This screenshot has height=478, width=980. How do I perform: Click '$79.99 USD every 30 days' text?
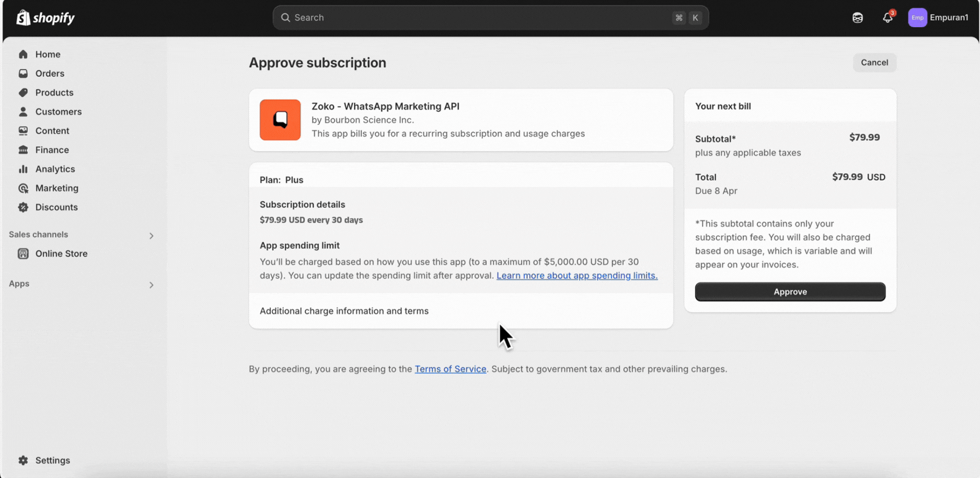[311, 220]
